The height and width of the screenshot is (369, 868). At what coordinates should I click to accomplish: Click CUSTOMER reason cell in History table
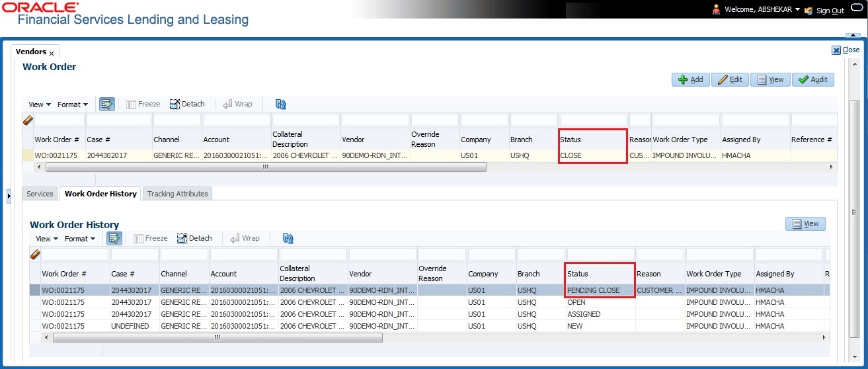pyautogui.click(x=660, y=290)
